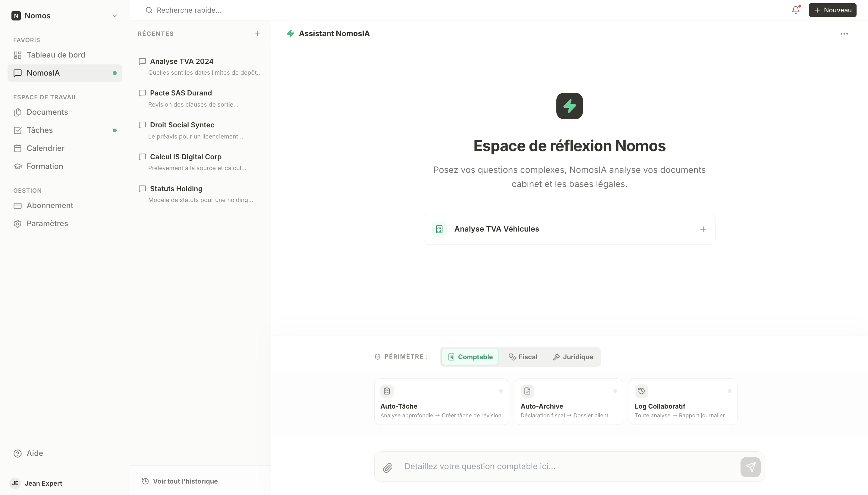Click the Nouveau button
The image size is (868, 495).
tap(832, 10)
